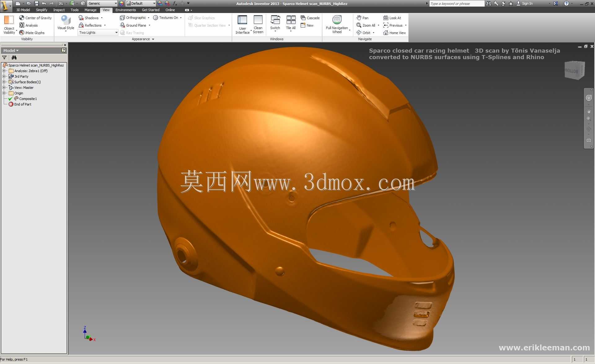The height and width of the screenshot is (364, 595).
Task: Expand the 3rd Party node
Action: pyautogui.click(x=4, y=76)
